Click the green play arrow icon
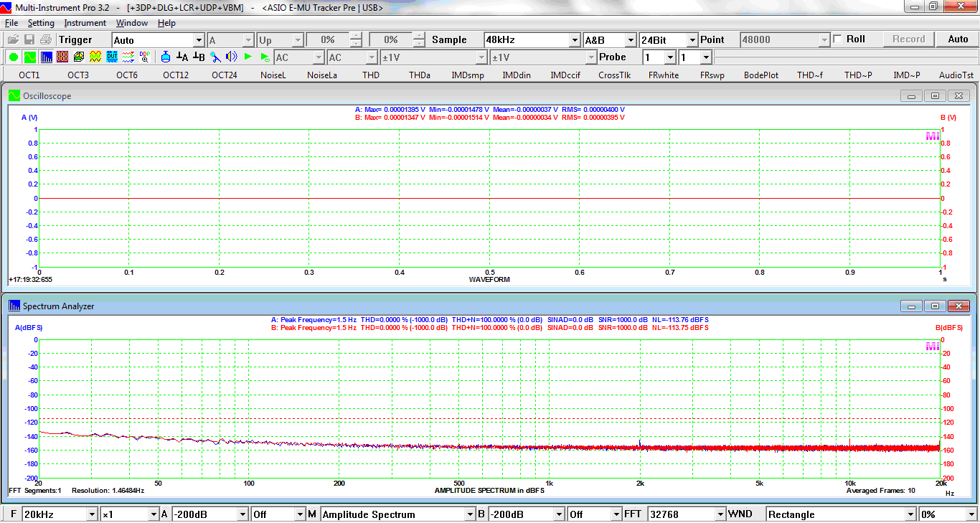The image size is (980, 523). pos(248,57)
